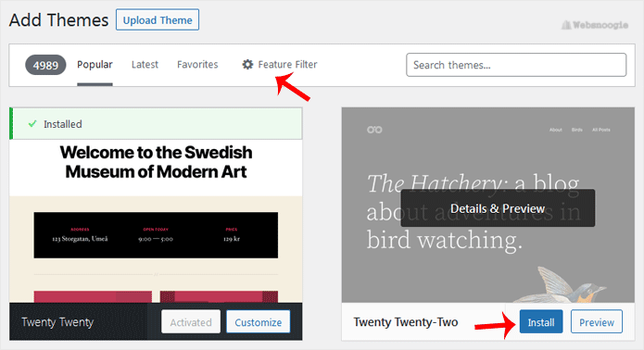Click Birds link in Twenty Twenty-Two preview
This screenshot has height=350, width=644.
pyautogui.click(x=577, y=130)
